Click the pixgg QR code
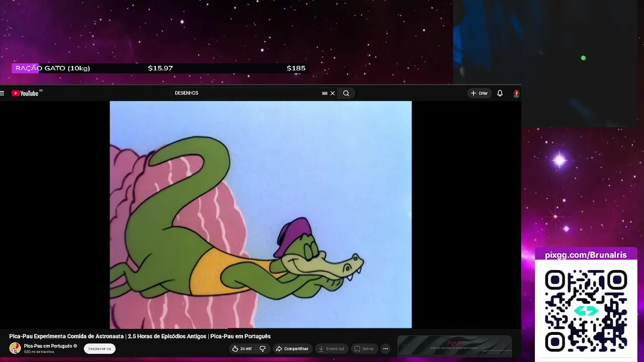Image resolution: width=644 pixels, height=362 pixels. click(586, 310)
